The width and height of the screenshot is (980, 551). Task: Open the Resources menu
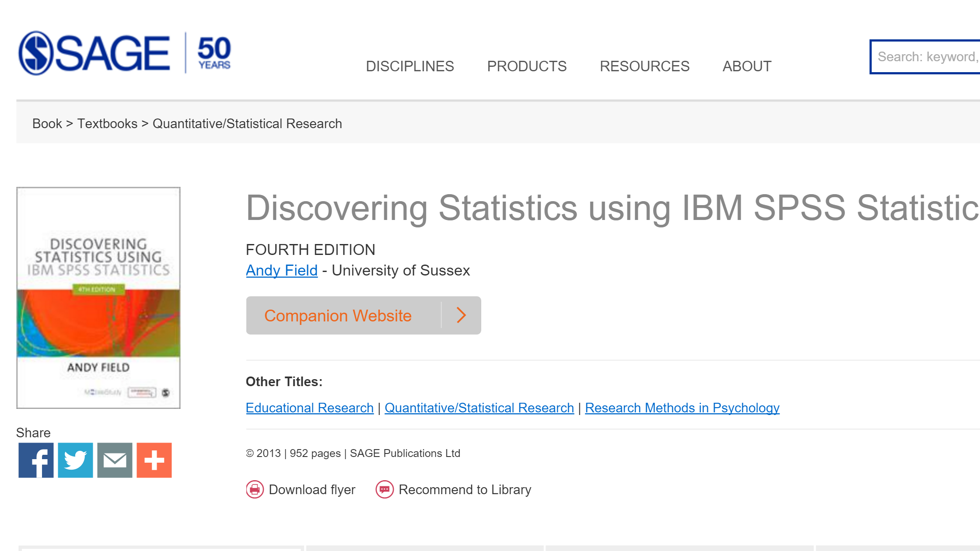click(644, 66)
